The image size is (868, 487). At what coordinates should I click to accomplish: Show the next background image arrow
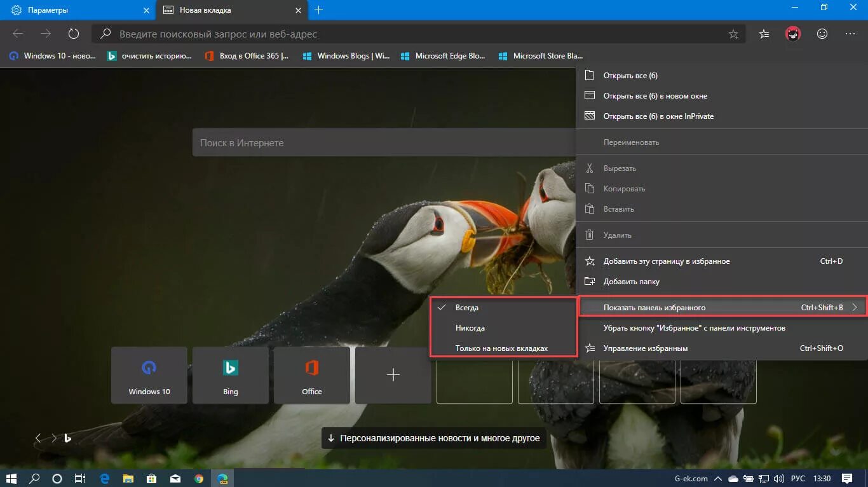tap(53, 438)
